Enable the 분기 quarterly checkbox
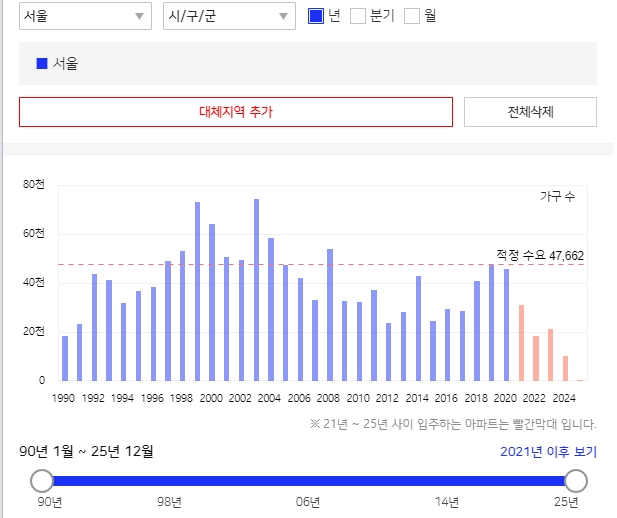Screen dimensions: 617x518 point(358,16)
